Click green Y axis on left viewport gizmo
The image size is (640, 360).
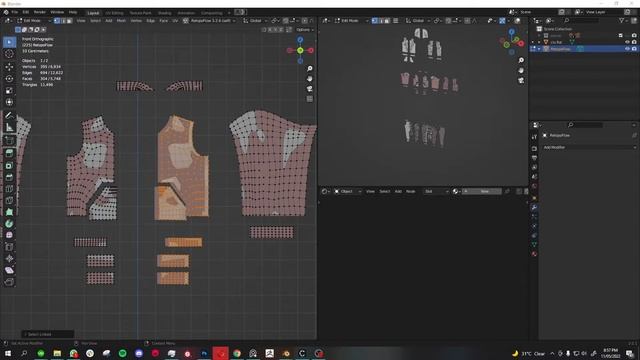pyautogui.click(x=300, y=51)
